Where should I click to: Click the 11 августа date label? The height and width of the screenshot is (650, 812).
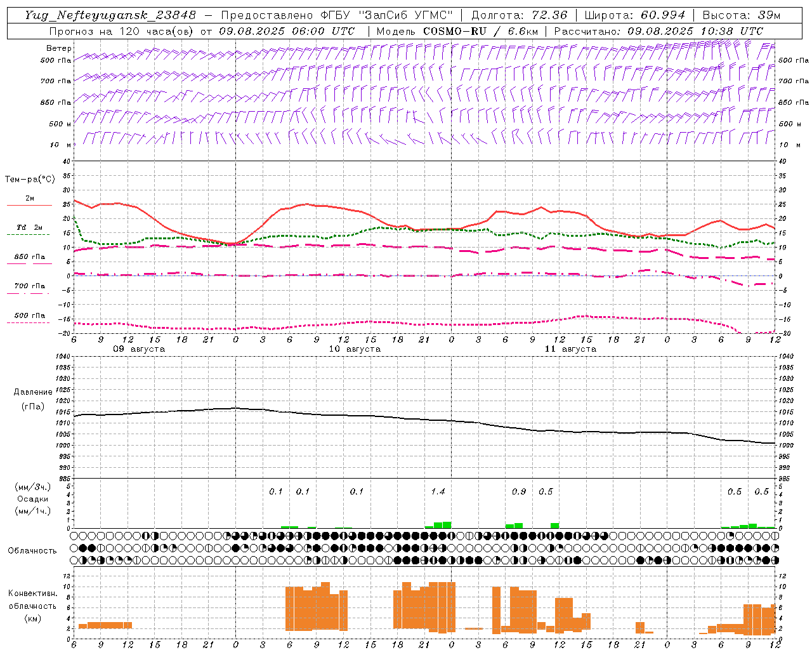(x=570, y=349)
